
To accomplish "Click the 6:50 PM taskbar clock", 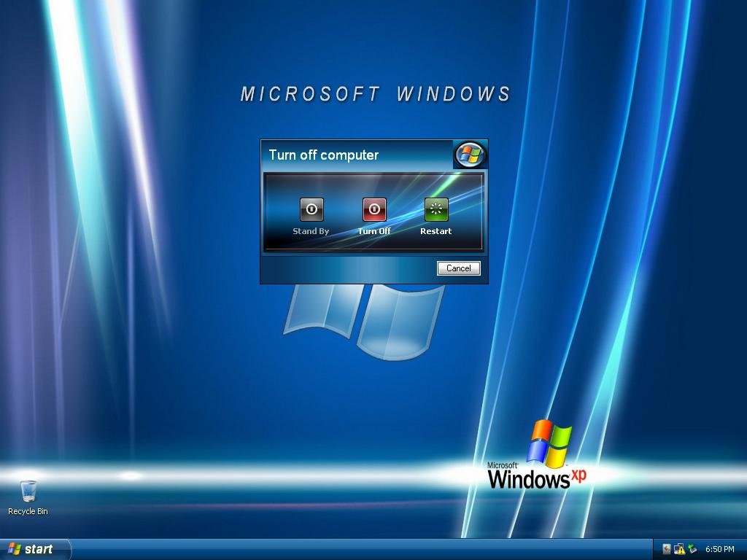I will [x=720, y=549].
